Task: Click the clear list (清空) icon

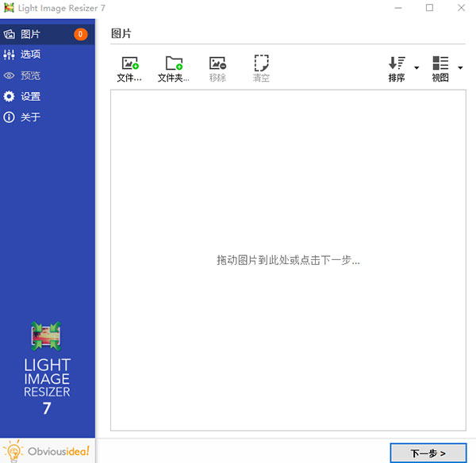Action: pos(261,63)
